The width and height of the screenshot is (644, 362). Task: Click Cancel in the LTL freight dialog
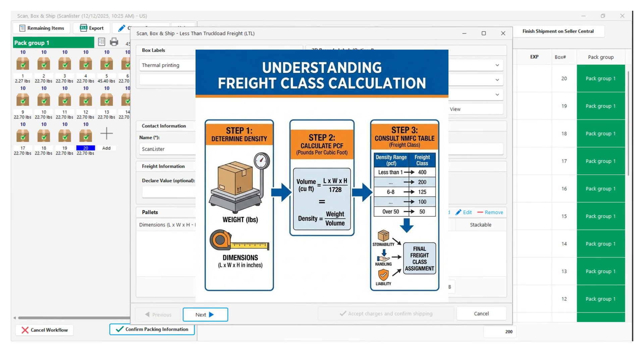click(481, 313)
